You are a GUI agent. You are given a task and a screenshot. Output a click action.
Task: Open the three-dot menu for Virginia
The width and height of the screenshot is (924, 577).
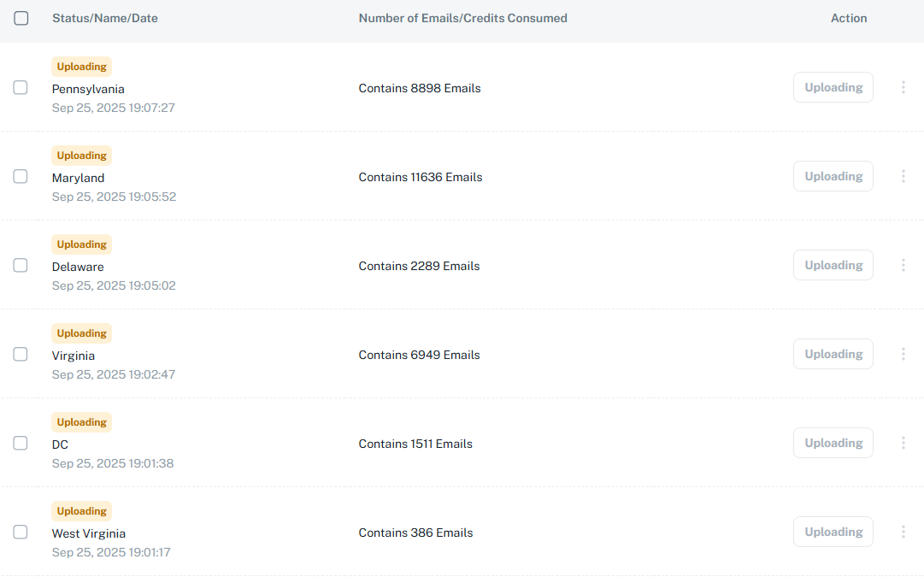click(x=903, y=354)
